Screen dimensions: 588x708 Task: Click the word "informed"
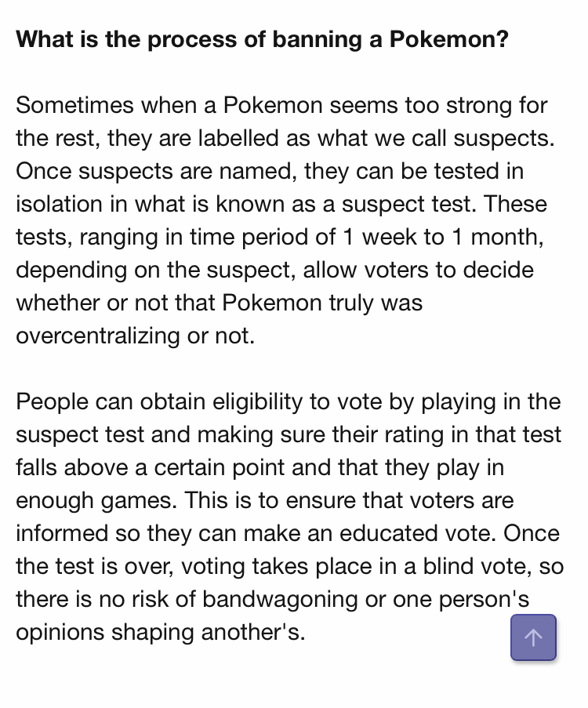point(62,534)
